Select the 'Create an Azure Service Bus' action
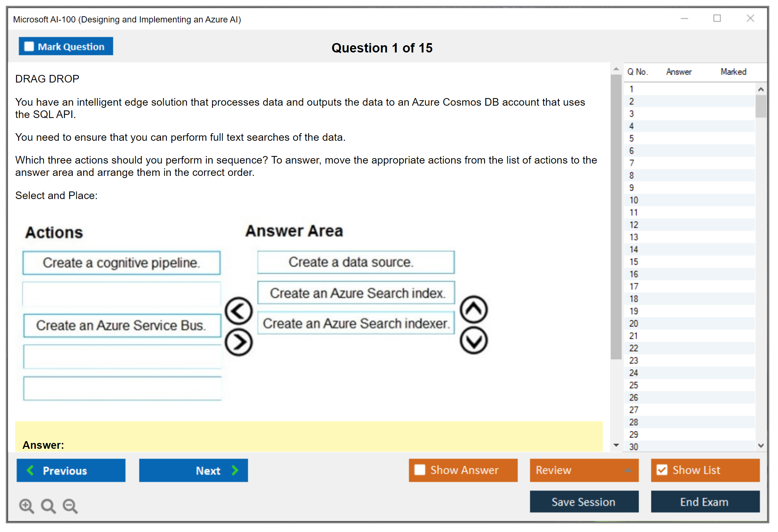 point(122,325)
